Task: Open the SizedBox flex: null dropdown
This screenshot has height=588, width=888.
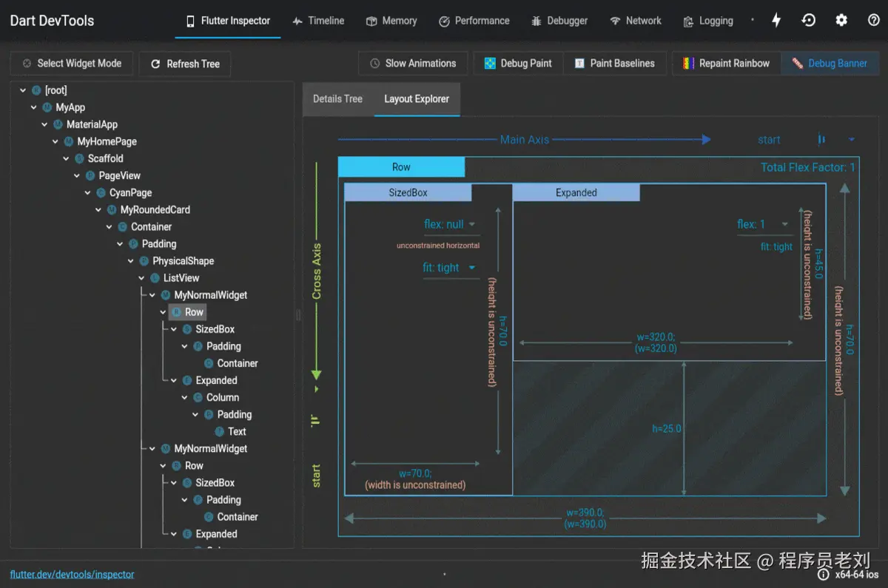Action: click(451, 225)
